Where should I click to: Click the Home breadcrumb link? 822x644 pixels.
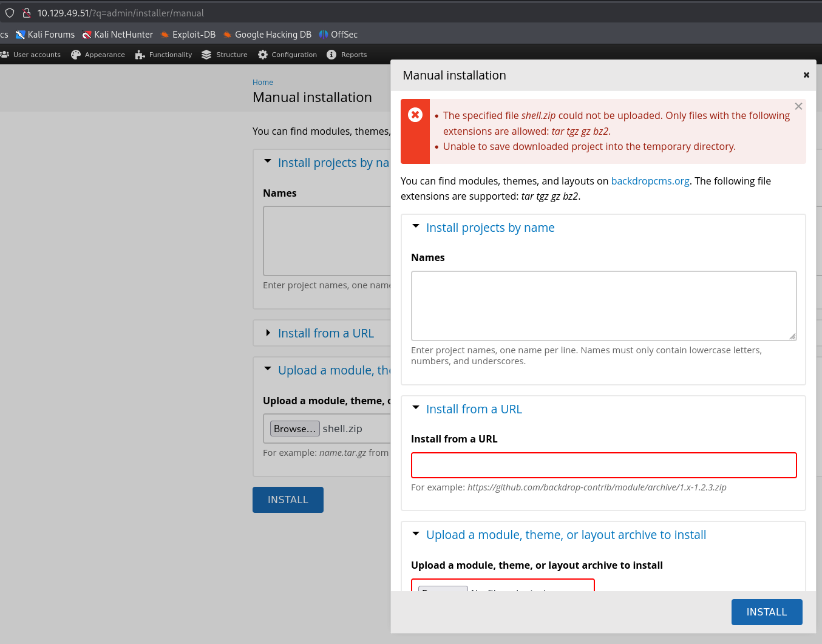(x=263, y=83)
